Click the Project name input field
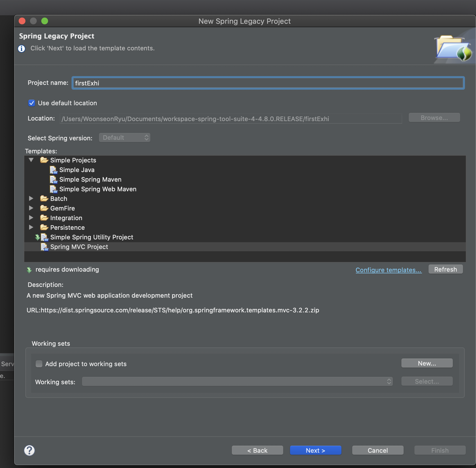The width and height of the screenshot is (476, 468). pyautogui.click(x=268, y=83)
